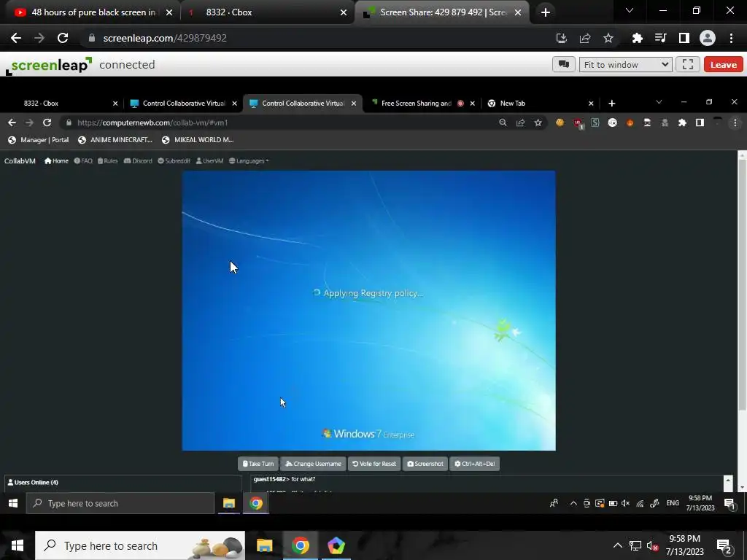Click Users Online (4) header
This screenshot has width=747, height=560.
point(33,483)
